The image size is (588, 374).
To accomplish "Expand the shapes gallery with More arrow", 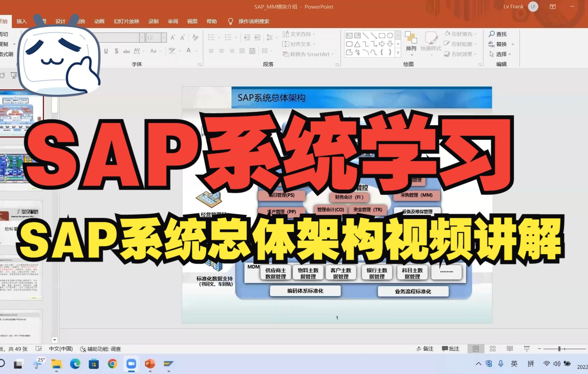I will pyautogui.click(x=398, y=53).
